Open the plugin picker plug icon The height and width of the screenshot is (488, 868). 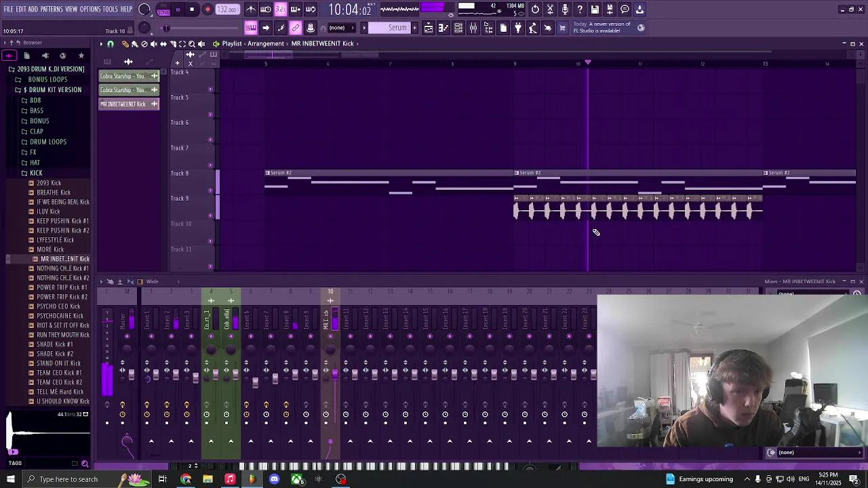518,28
